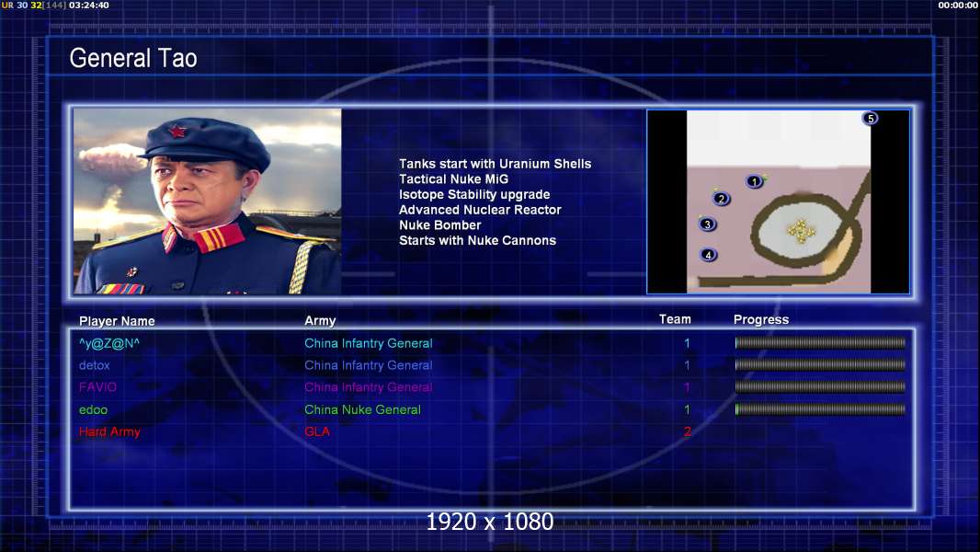Click China Infantry General for FAVIO
980x552 pixels.
[368, 387]
